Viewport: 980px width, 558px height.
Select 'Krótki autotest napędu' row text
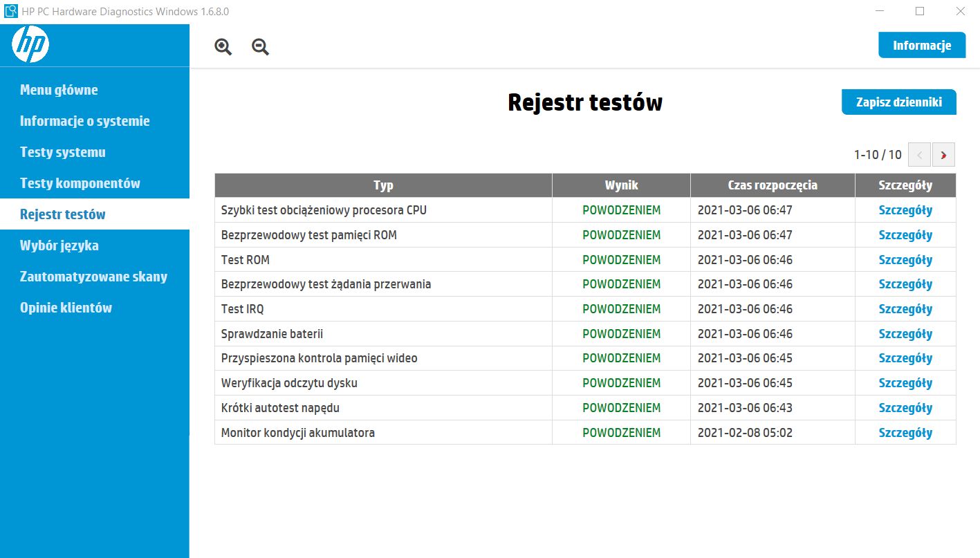pyautogui.click(x=280, y=408)
